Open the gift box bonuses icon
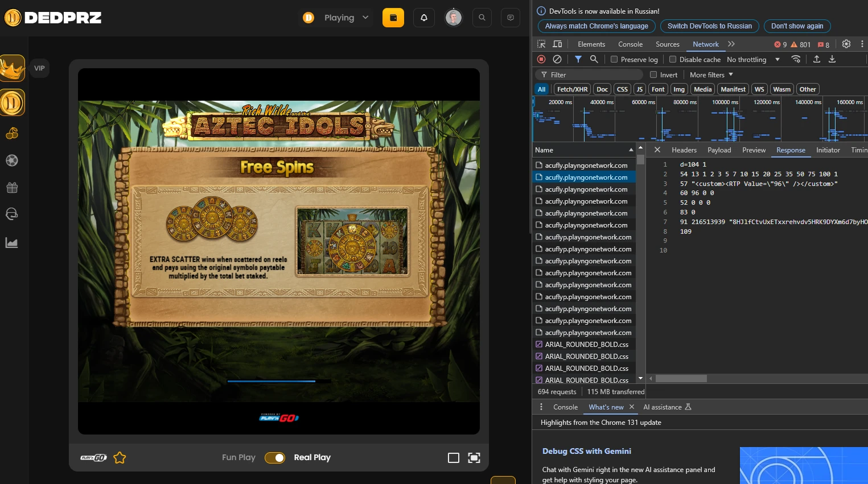Screen dimensions: 868x484 (x=12, y=188)
